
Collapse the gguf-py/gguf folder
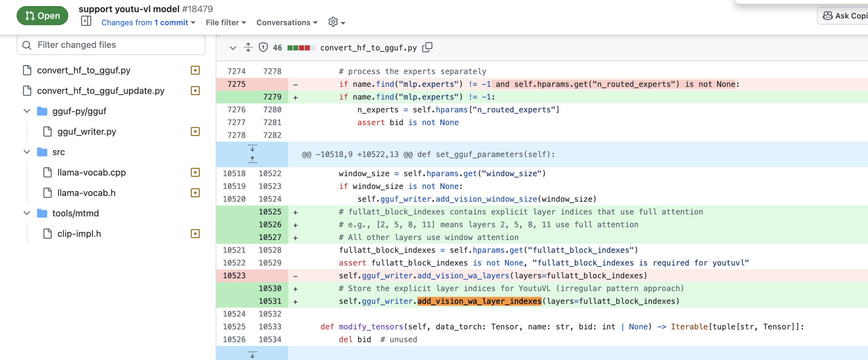(27, 111)
